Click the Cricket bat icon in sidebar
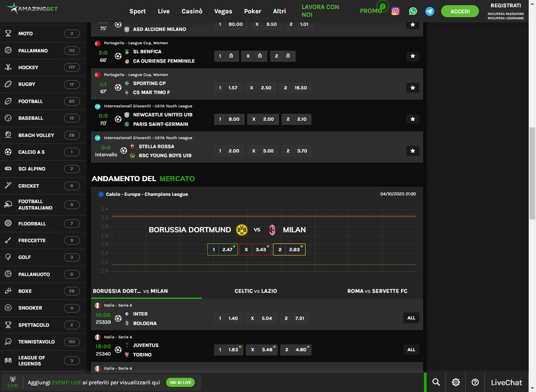Image resolution: width=536 pixels, height=392 pixels. click(x=8, y=185)
